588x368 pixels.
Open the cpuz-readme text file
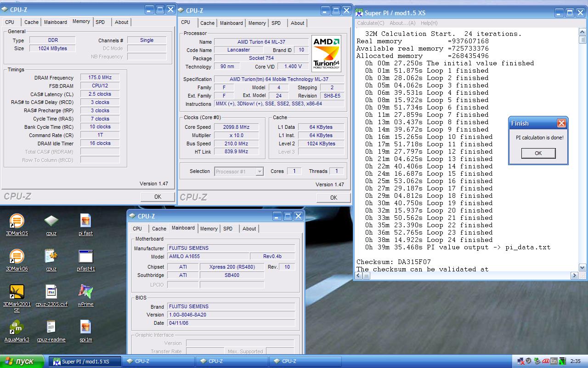(x=51, y=330)
